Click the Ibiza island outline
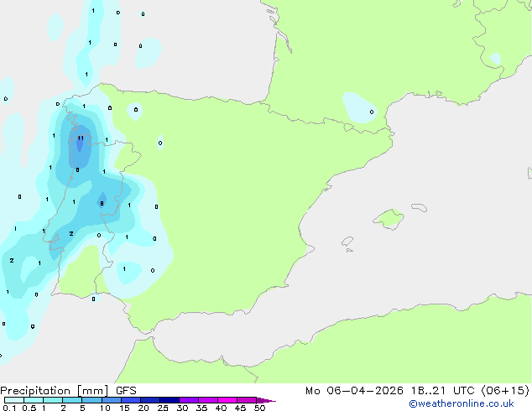Screen dimensions: 532x411 click(x=347, y=242)
